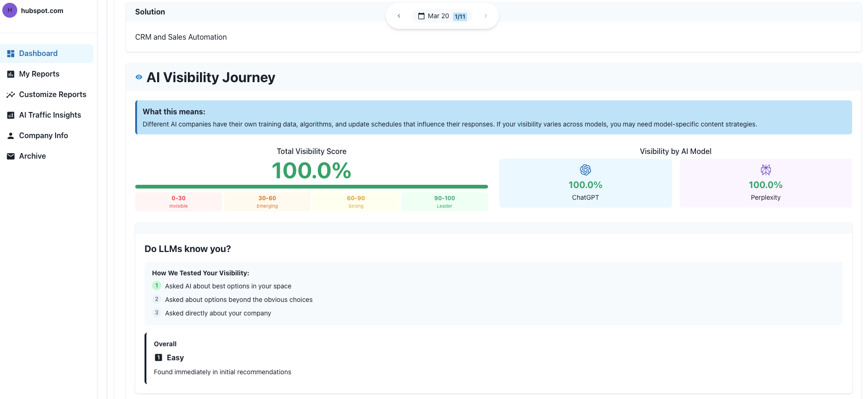
Task: Click the ChatGPT 100.0% visibility card
Action: (586, 183)
